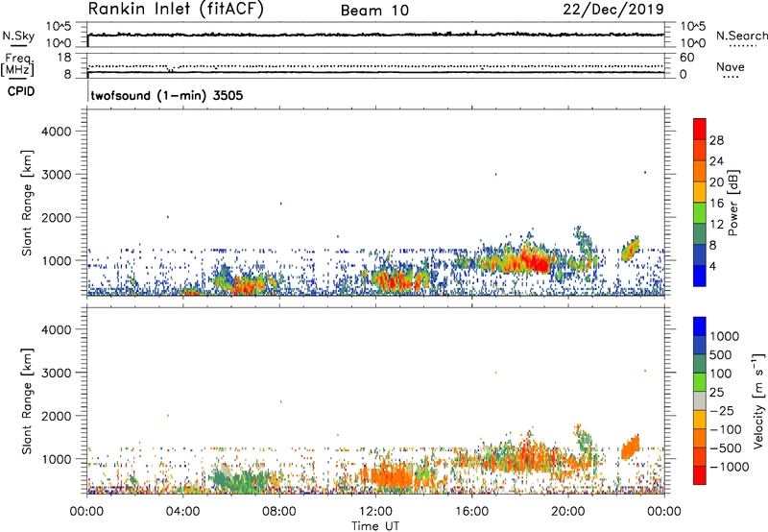Viewport: 768px width, 532px height.
Task: Click the 'Velocity [m s-1]' colorbar label
Action: [x=758, y=400]
